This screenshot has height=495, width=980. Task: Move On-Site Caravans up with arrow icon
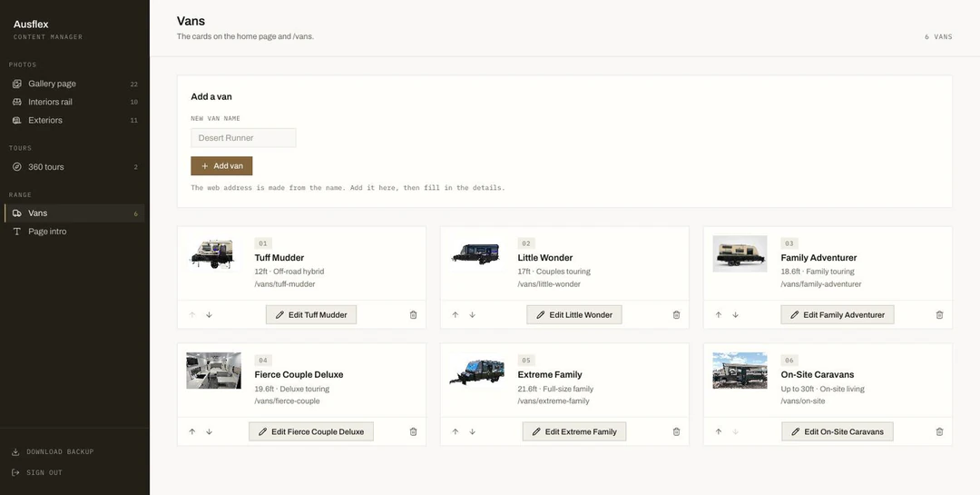click(x=718, y=431)
